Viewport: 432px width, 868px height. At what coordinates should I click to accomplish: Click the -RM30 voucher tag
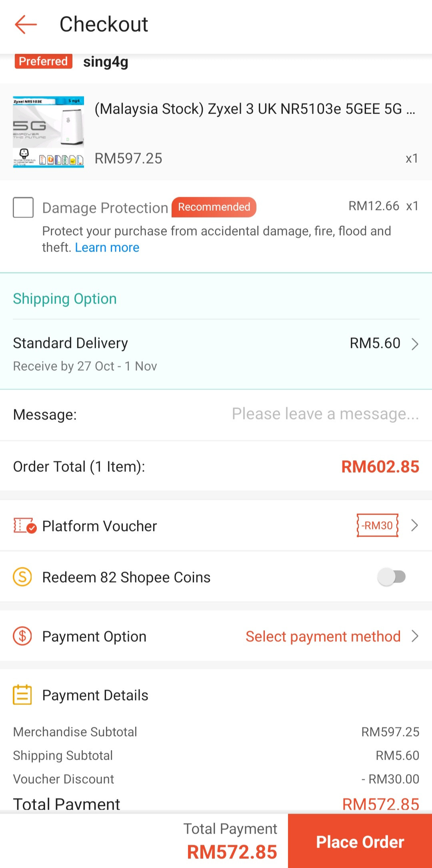[378, 525]
